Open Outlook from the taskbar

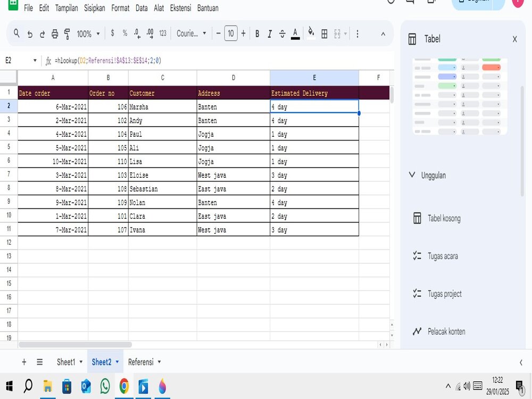(x=86, y=386)
